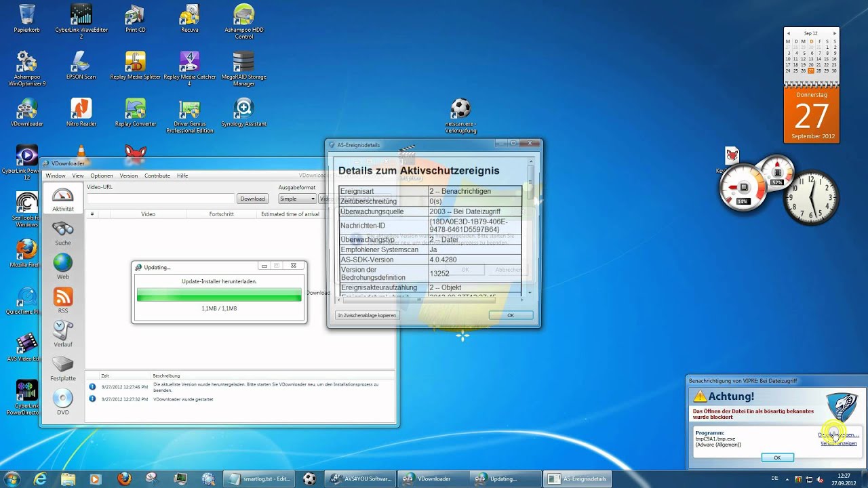Open the Festplatte section in VDownloader sidebar
The width and height of the screenshot is (868, 488).
pos(62,368)
